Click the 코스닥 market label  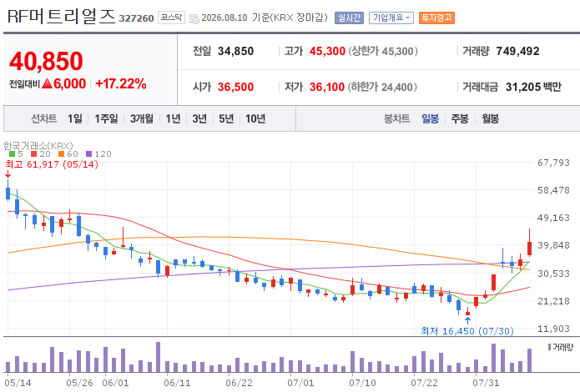pos(171,18)
